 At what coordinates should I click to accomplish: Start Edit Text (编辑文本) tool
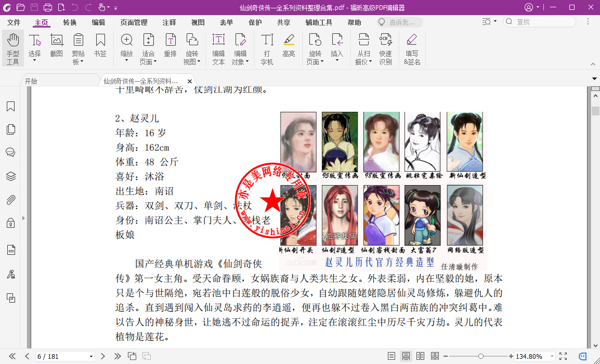[x=218, y=48]
